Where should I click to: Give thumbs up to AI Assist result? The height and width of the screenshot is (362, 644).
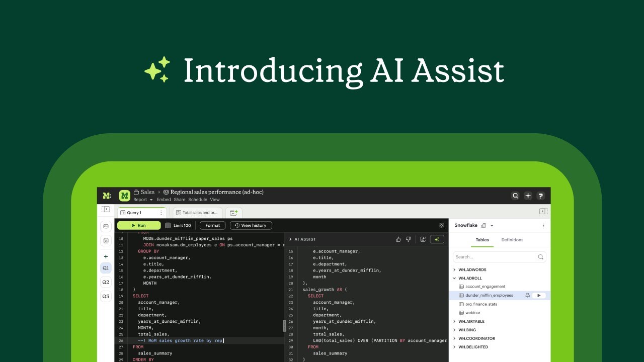(398, 239)
